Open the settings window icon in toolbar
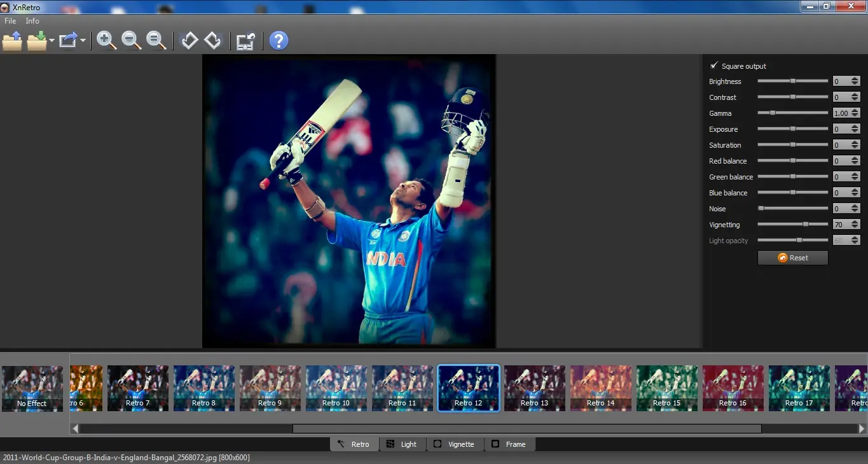The height and width of the screenshot is (464, 868). (245, 41)
